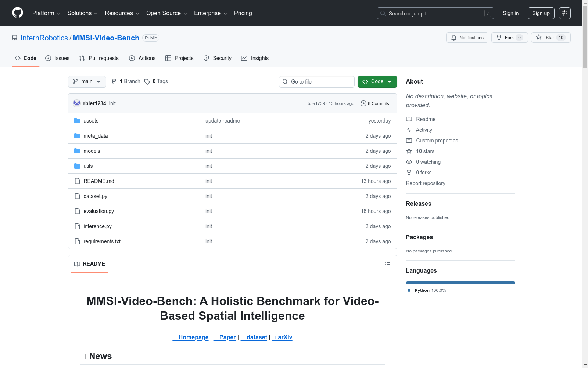Click the Custom properties note icon
This screenshot has height=368, width=588.
(409, 141)
